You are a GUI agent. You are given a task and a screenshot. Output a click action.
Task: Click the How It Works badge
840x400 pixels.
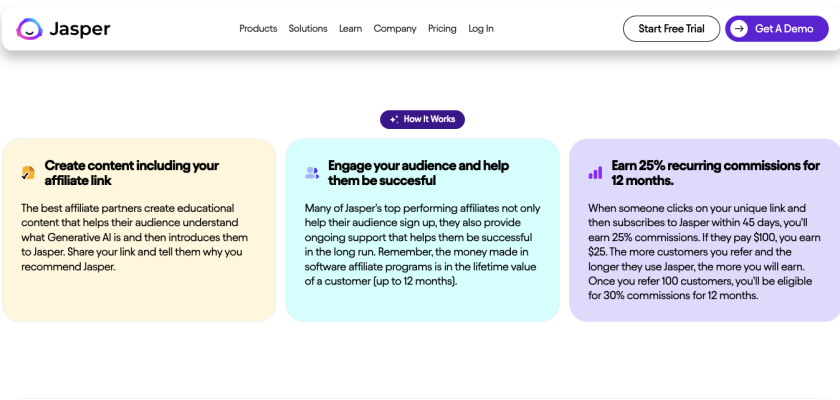pyautogui.click(x=422, y=120)
